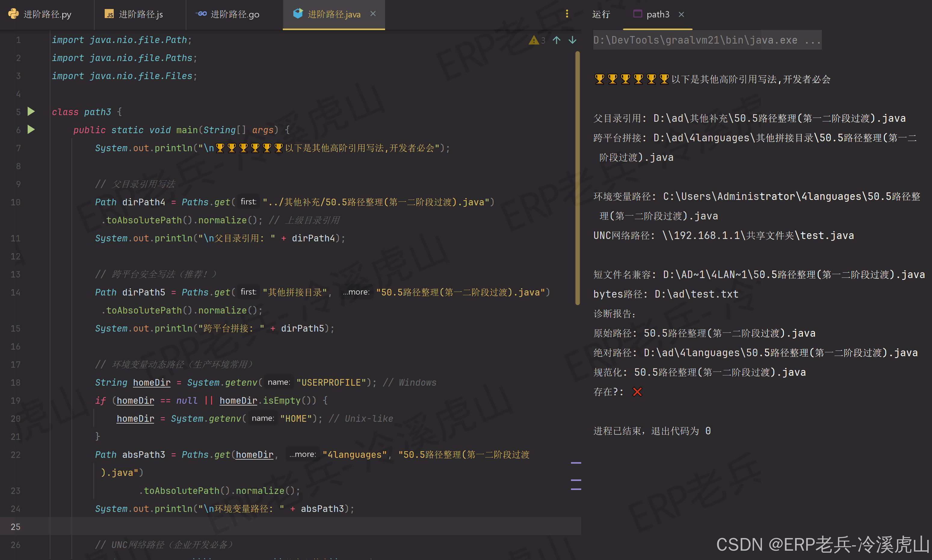The height and width of the screenshot is (560, 932).
Task: Jump to previous highlighted problem arrow
Action: pyautogui.click(x=556, y=40)
